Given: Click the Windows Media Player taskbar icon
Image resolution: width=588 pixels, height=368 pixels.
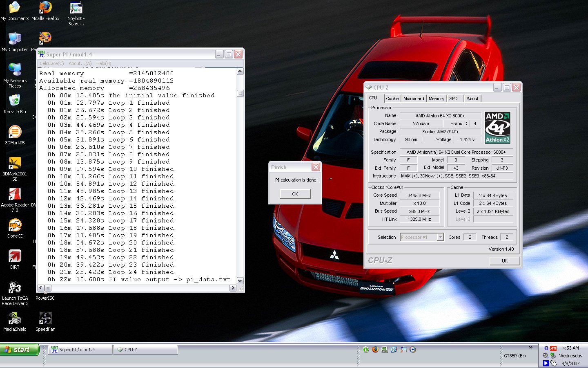Looking at the screenshot, I should [413, 350].
